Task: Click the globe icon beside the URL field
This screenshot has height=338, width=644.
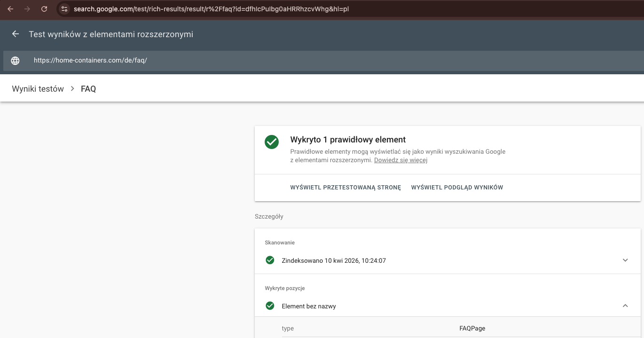Action: [16, 61]
